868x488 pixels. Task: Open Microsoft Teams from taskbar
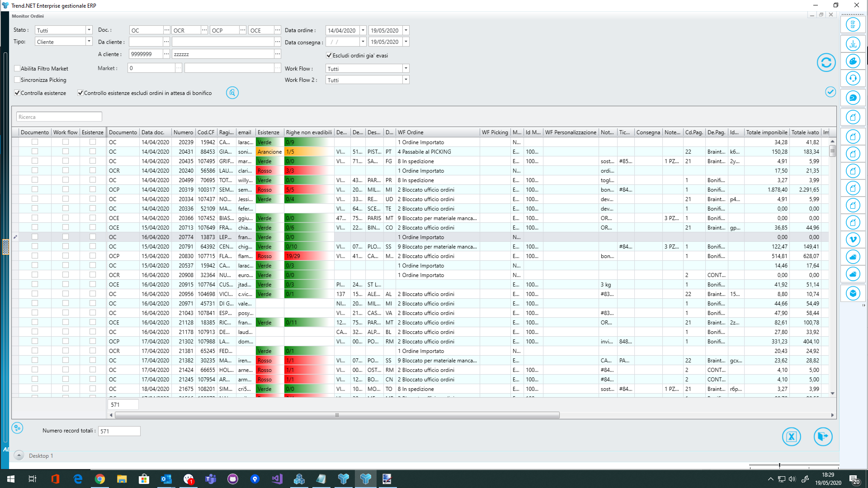tap(211, 479)
